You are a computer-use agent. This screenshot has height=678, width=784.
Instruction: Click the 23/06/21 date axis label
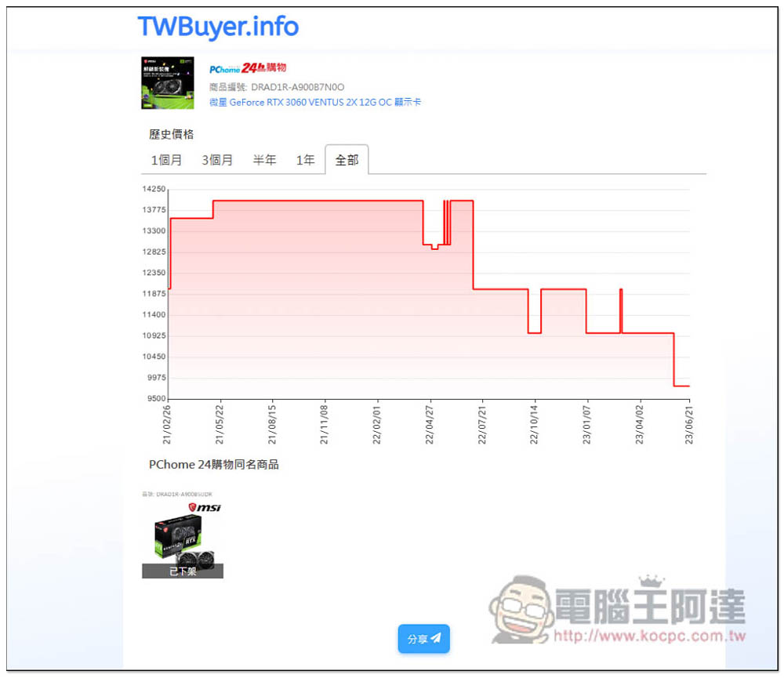pyautogui.click(x=689, y=425)
